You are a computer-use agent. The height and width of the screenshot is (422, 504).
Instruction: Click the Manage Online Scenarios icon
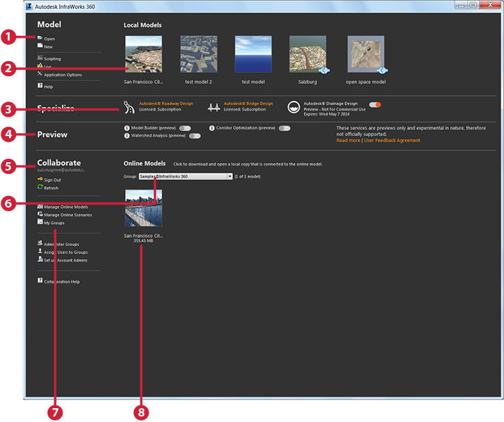40,214
